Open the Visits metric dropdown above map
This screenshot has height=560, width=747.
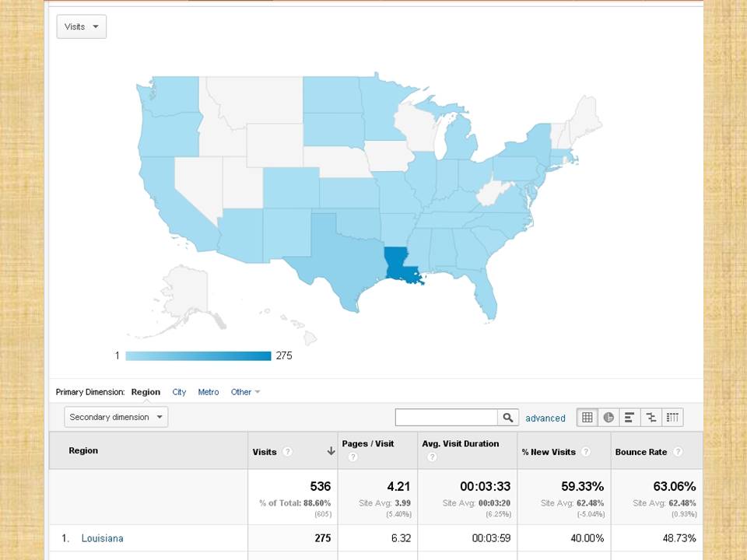tap(81, 26)
